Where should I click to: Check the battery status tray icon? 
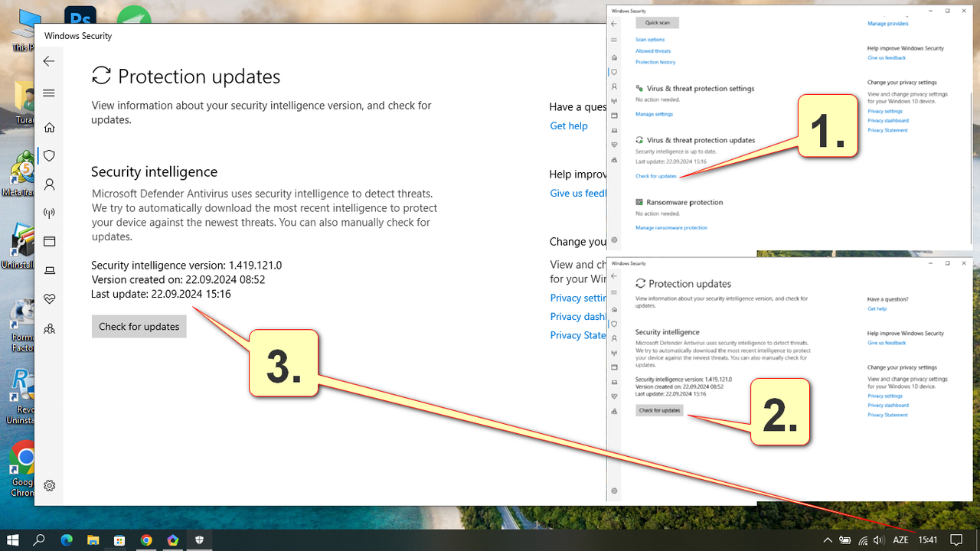(x=844, y=540)
